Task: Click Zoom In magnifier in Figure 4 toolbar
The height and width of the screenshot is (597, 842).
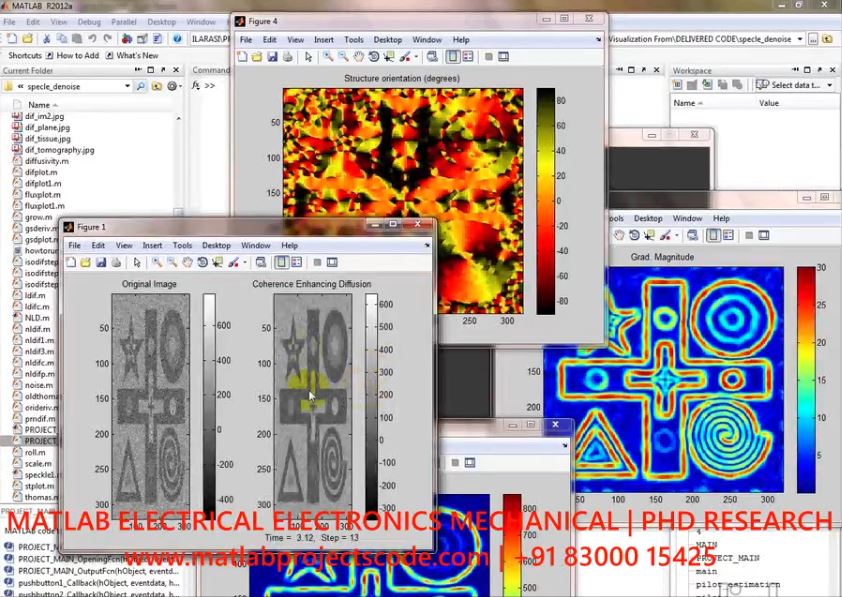Action: [328, 57]
